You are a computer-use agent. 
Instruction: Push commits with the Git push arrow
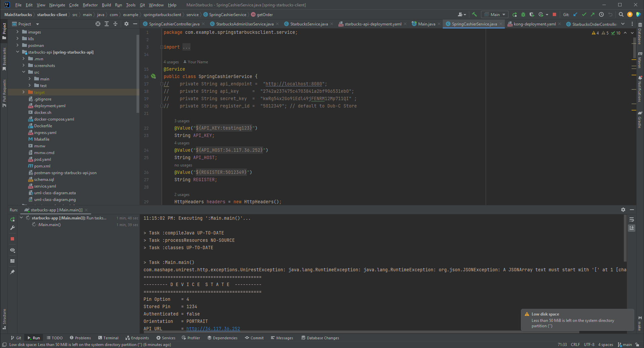(x=593, y=14)
